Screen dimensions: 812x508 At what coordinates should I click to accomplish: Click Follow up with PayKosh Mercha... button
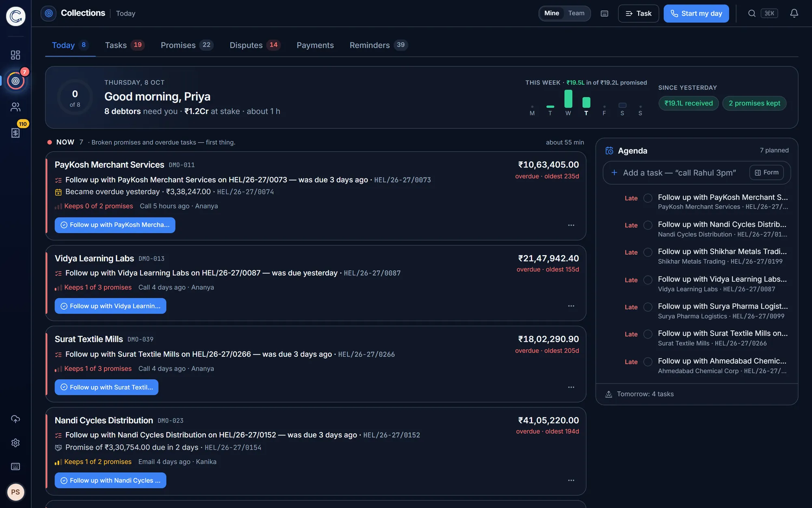[x=115, y=225]
